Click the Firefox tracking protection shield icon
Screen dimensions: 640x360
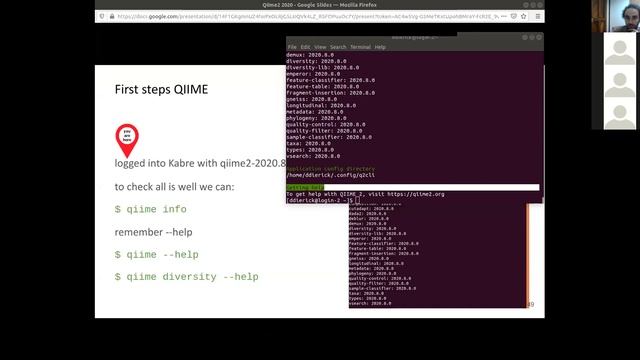point(102,16)
